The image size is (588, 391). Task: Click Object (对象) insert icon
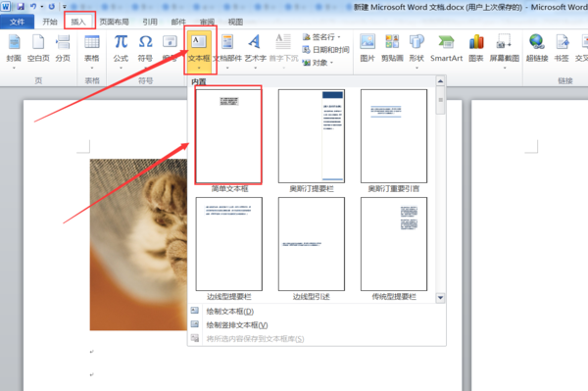tap(307, 63)
